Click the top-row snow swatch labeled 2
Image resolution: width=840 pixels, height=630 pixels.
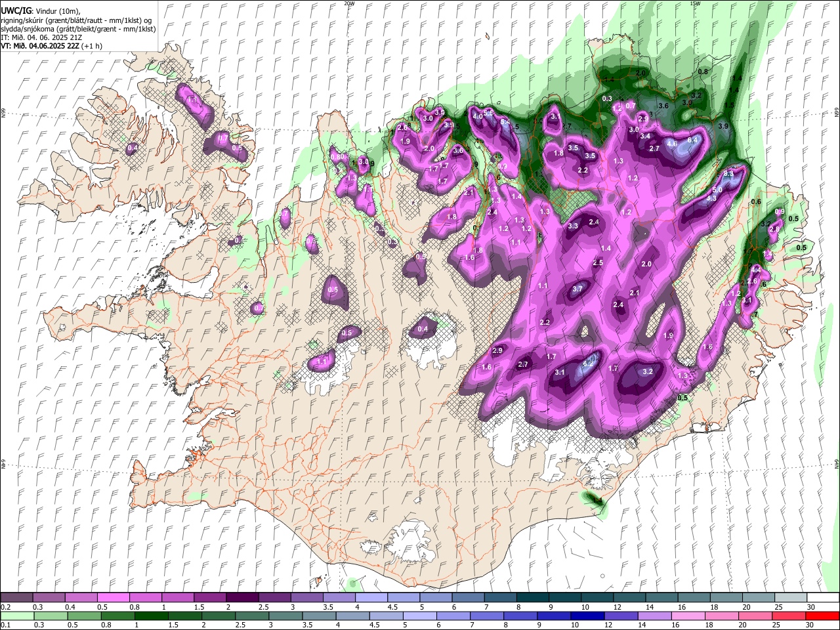tap(242, 598)
